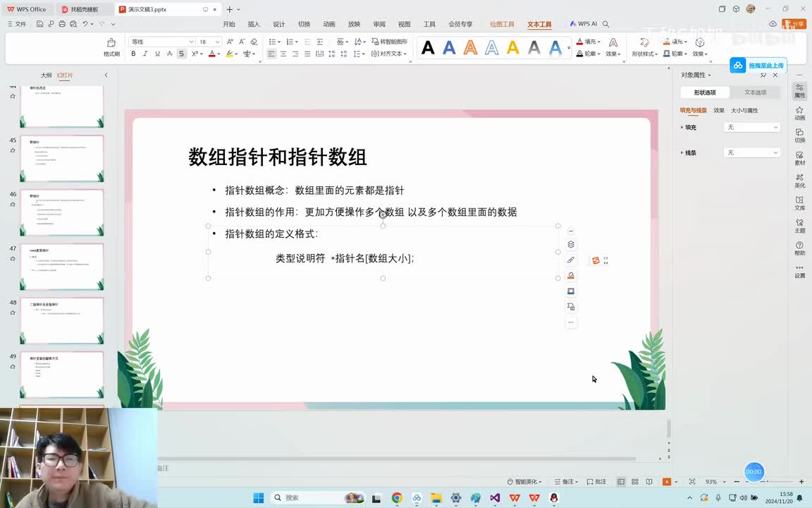Apply the red font color A

tap(211, 54)
